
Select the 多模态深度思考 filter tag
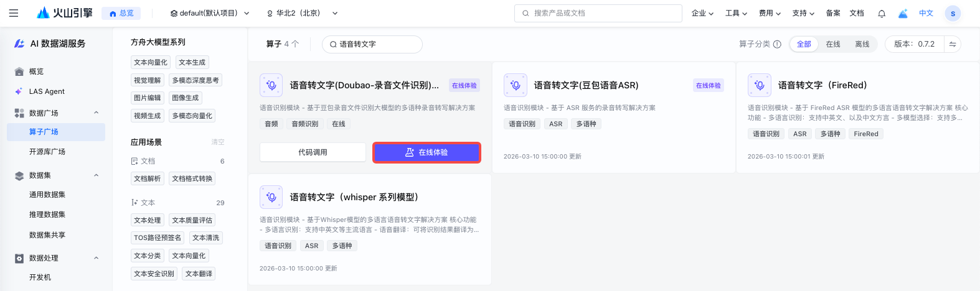(196, 80)
